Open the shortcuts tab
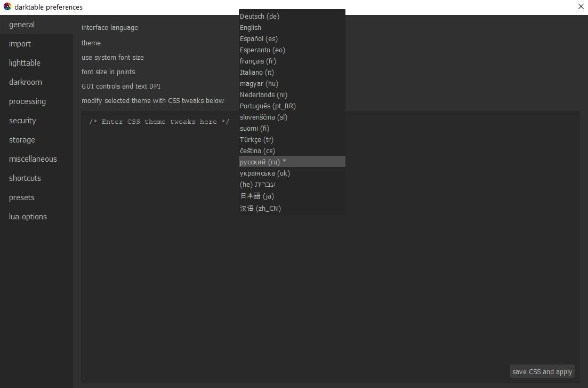This screenshot has height=388, width=588. tap(36, 178)
